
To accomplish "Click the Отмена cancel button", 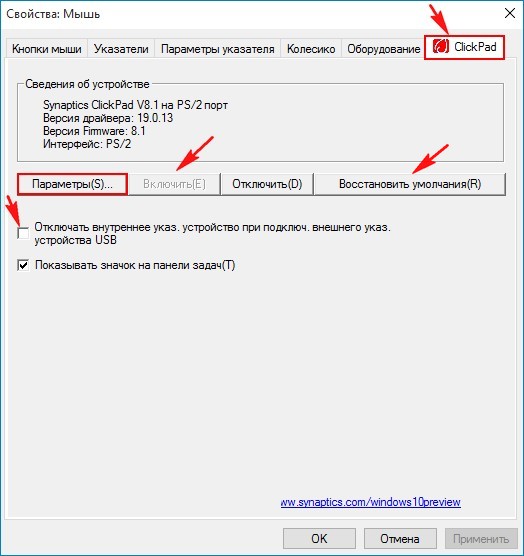I will (x=400, y=539).
